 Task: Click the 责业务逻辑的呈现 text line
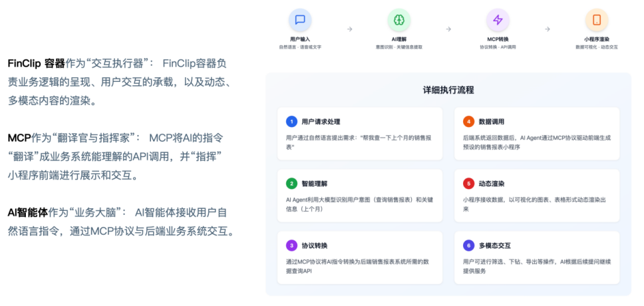(121, 82)
